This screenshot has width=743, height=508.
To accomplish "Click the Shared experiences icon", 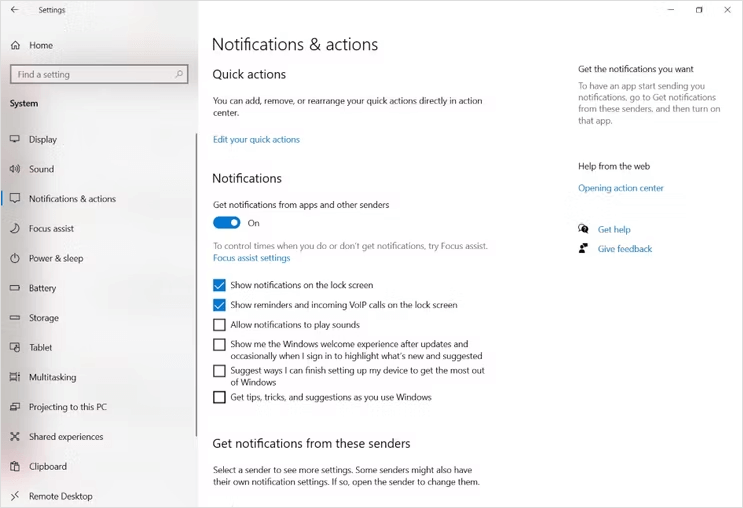I will 15,436.
